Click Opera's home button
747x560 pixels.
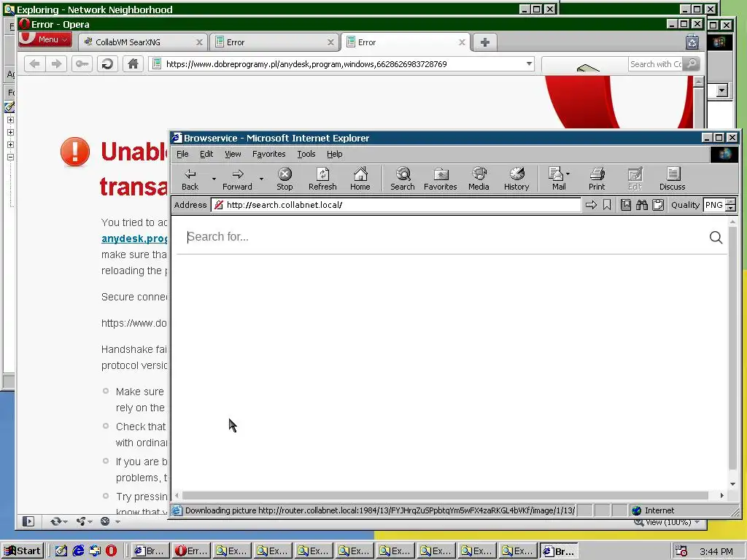click(x=133, y=64)
